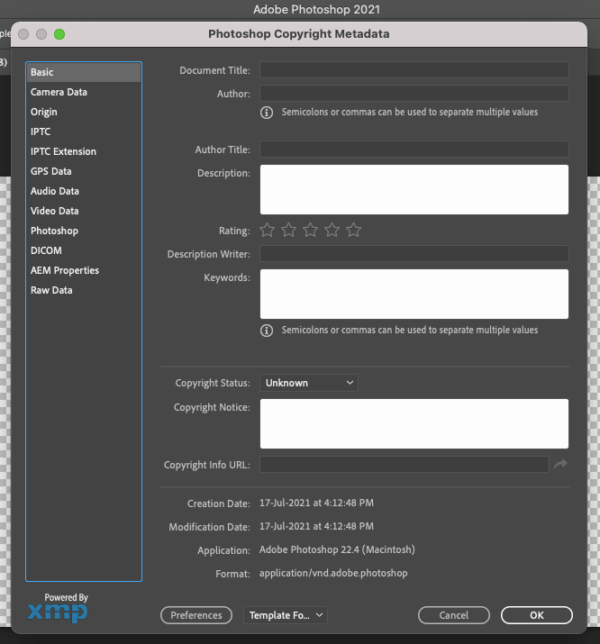Click the Modification Date value text

pyautogui.click(x=317, y=527)
